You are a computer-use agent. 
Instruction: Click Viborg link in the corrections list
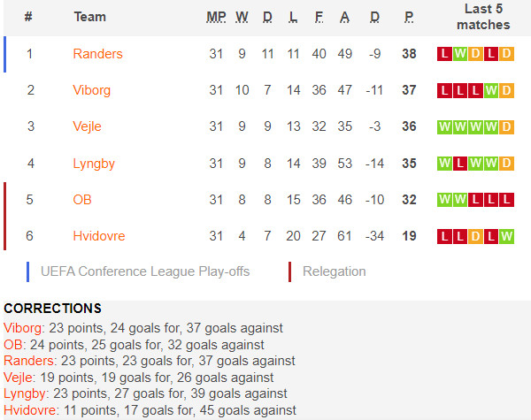click(23, 328)
